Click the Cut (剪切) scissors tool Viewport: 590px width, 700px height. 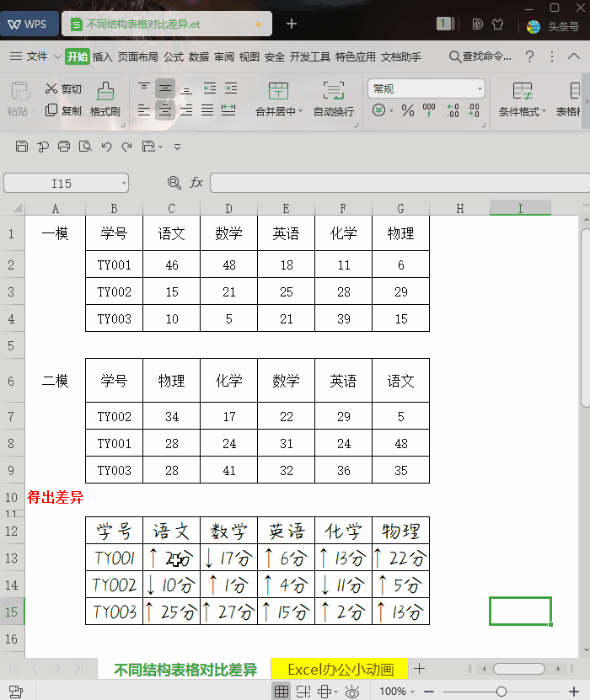(63, 88)
